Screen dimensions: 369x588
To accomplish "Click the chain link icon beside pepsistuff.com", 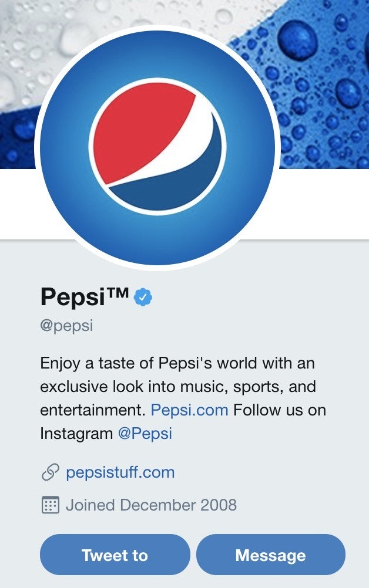I will point(50,472).
